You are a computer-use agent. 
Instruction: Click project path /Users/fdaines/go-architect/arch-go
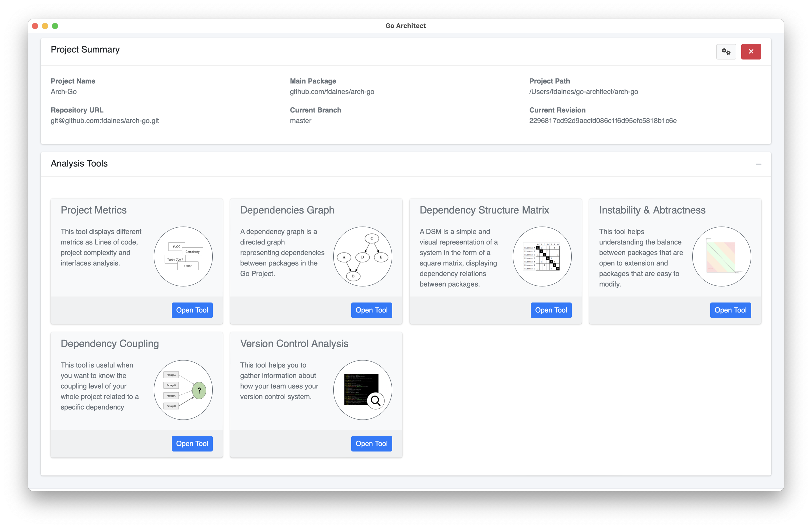click(583, 91)
